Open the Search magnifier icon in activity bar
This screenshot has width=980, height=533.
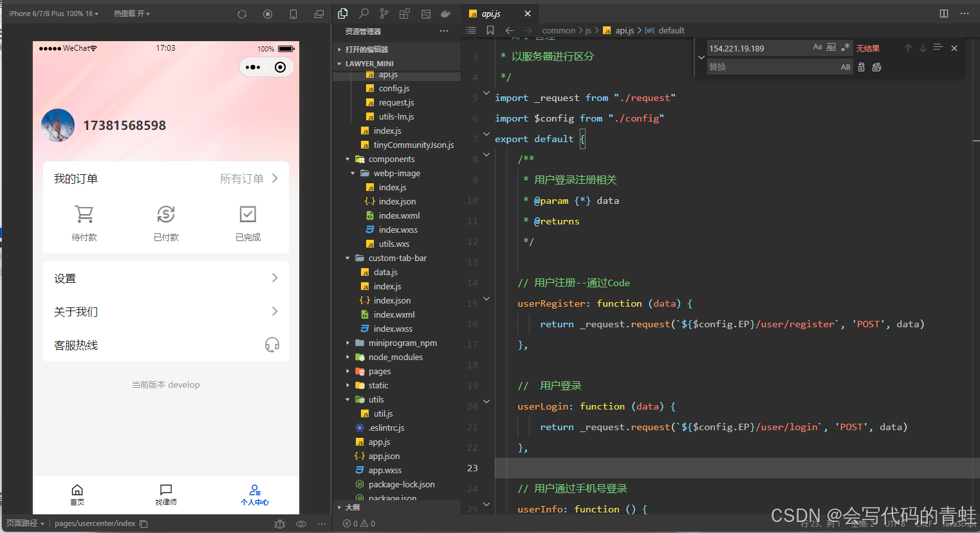click(x=364, y=13)
